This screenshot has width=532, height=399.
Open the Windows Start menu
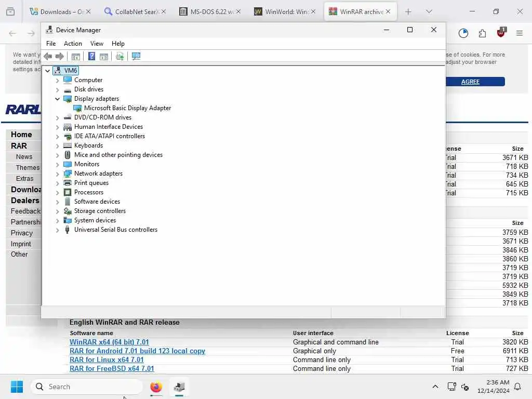[x=17, y=387]
